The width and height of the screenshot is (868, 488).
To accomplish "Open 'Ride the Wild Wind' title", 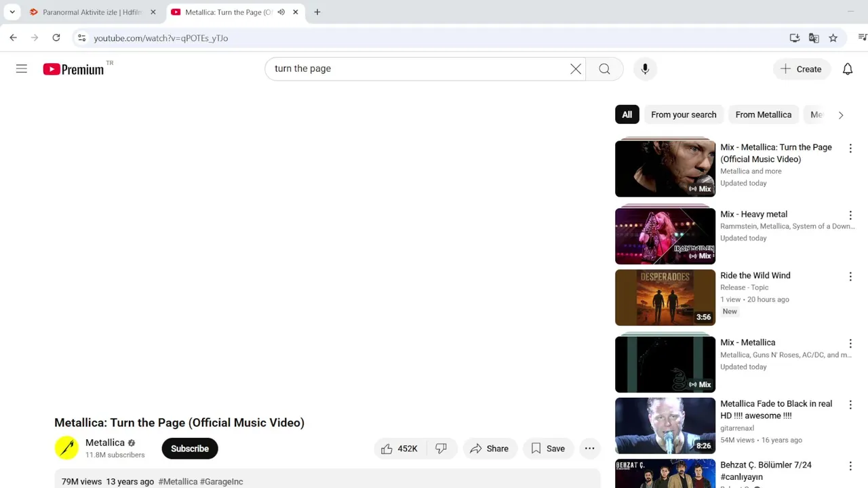I will [755, 275].
